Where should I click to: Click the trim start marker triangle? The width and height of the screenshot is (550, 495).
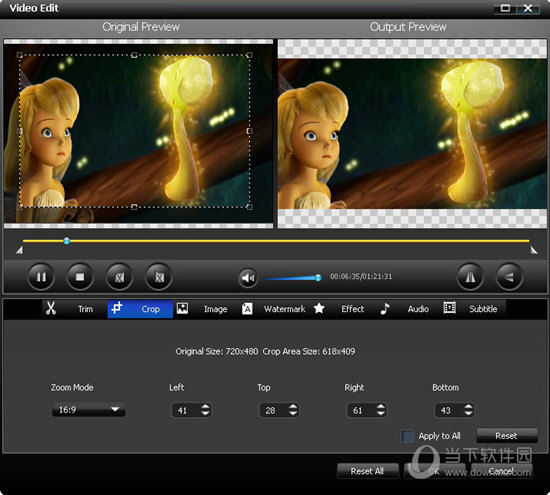pyautogui.click(x=19, y=250)
